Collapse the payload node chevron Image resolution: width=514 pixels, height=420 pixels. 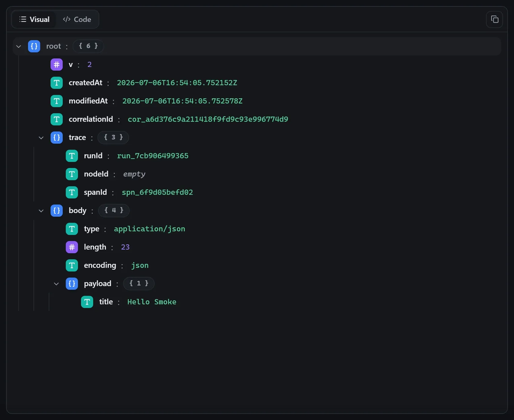click(x=56, y=284)
